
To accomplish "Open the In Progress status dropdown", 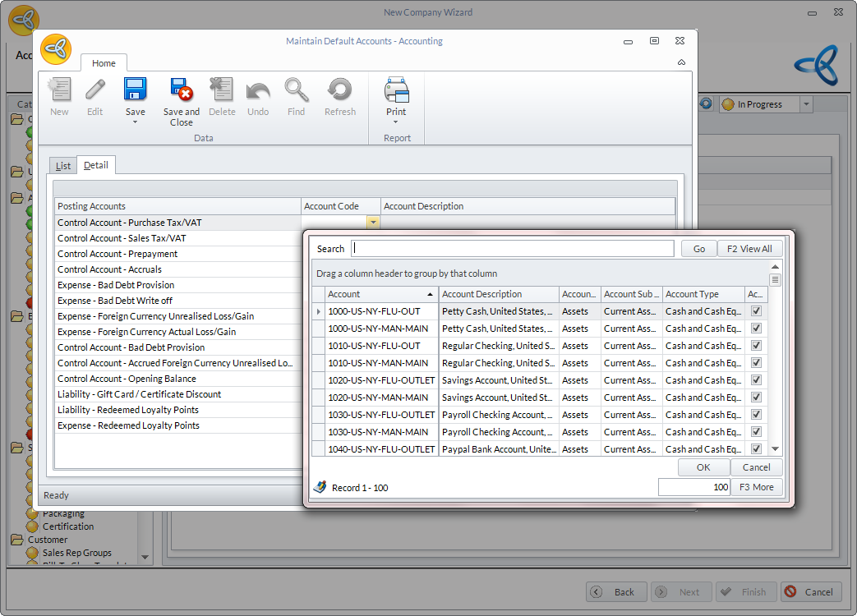I will tap(805, 104).
